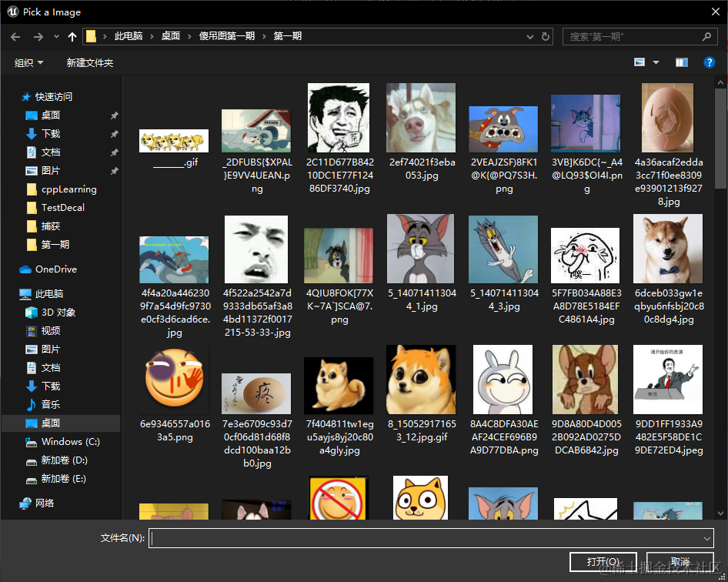The image size is (728, 582).
Task: Select the 桌面 breadcrumb in the address path
Action: coord(170,36)
